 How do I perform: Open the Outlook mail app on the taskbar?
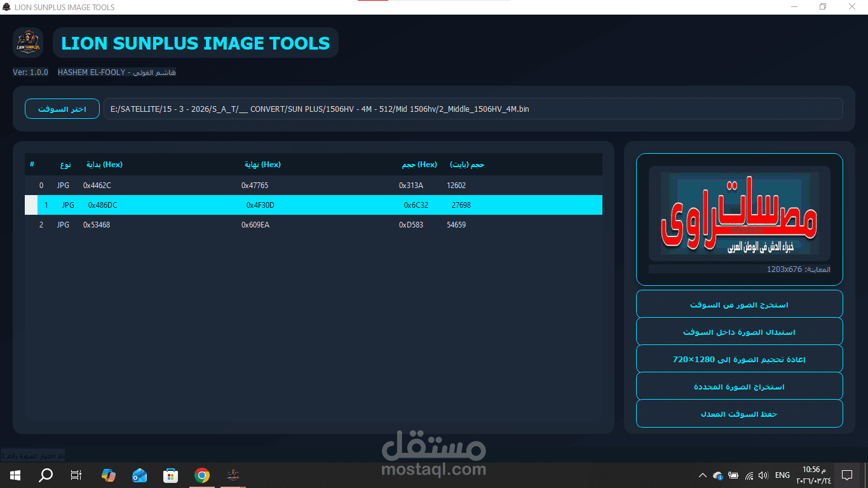pos(139,475)
